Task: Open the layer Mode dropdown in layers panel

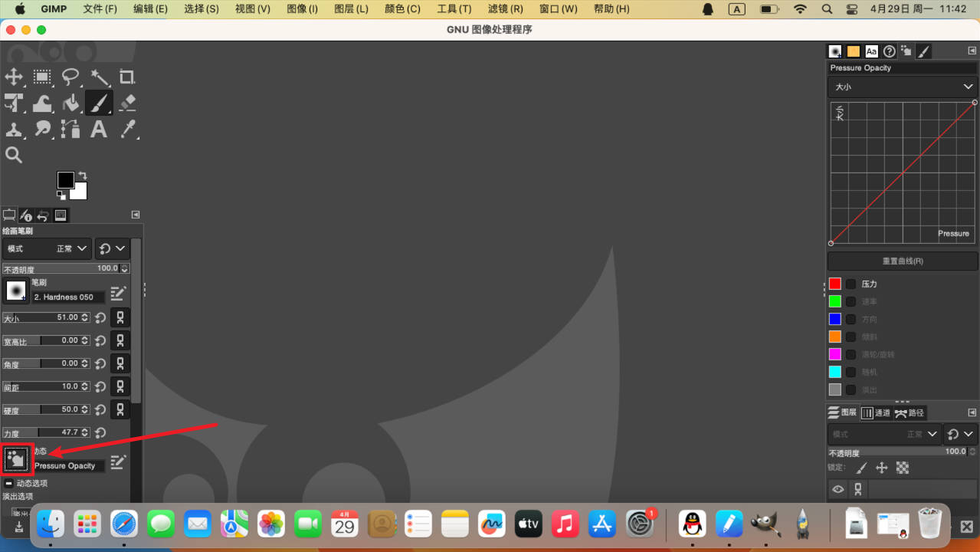Action: pos(884,434)
